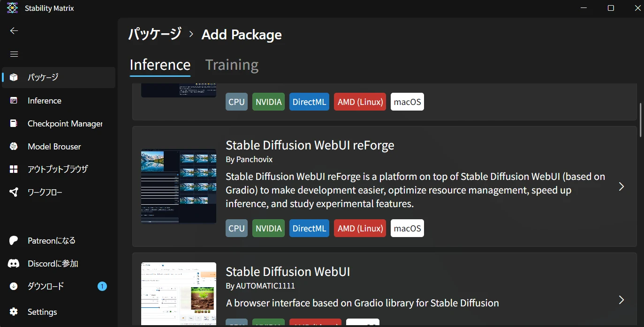Click the DirectML badge in top card

(309, 102)
